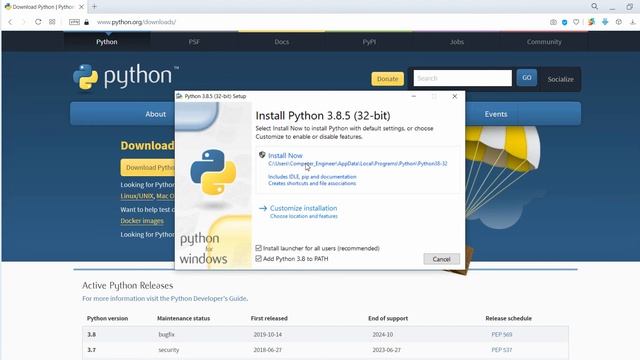Toggle Install launcher for all users checkbox

[x=258, y=248]
